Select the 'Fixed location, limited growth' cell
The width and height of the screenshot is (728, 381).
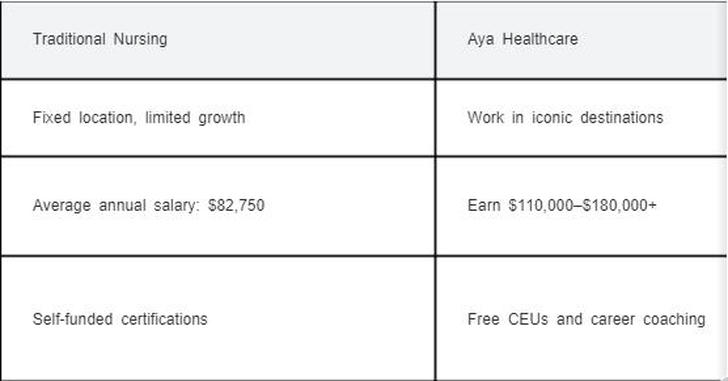218,118
